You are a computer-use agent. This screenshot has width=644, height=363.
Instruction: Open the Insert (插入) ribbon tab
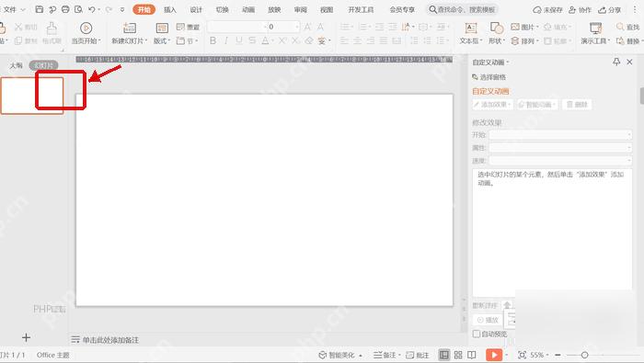pyautogui.click(x=169, y=9)
